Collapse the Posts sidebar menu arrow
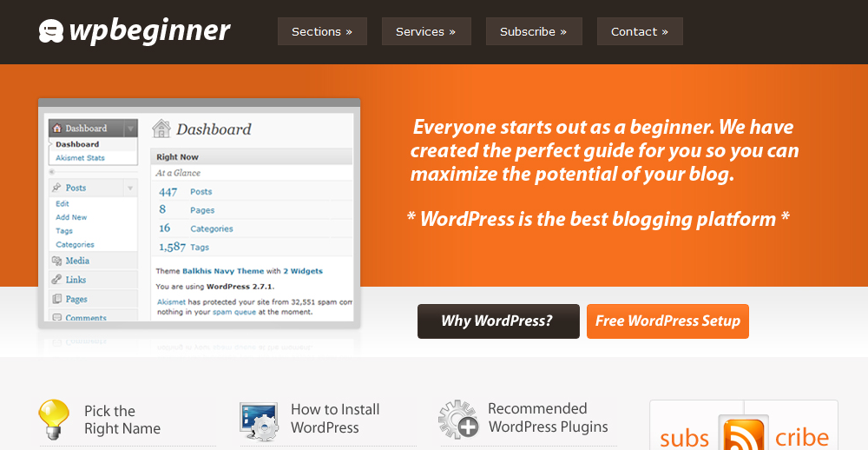The width and height of the screenshot is (868, 450). pyautogui.click(x=131, y=188)
